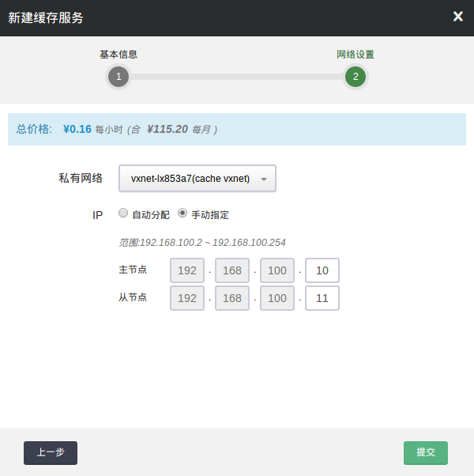Click the ¥115.20 monthly price text

pos(167,129)
